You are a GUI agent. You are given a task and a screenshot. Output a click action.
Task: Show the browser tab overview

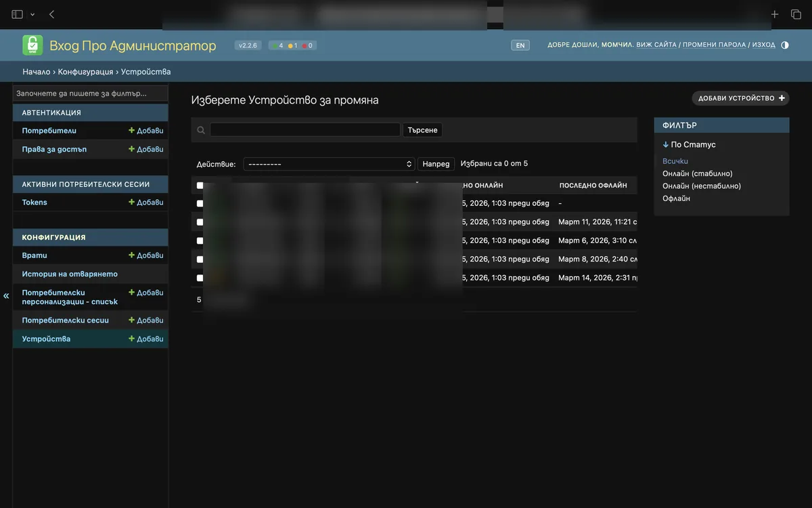pos(796,14)
